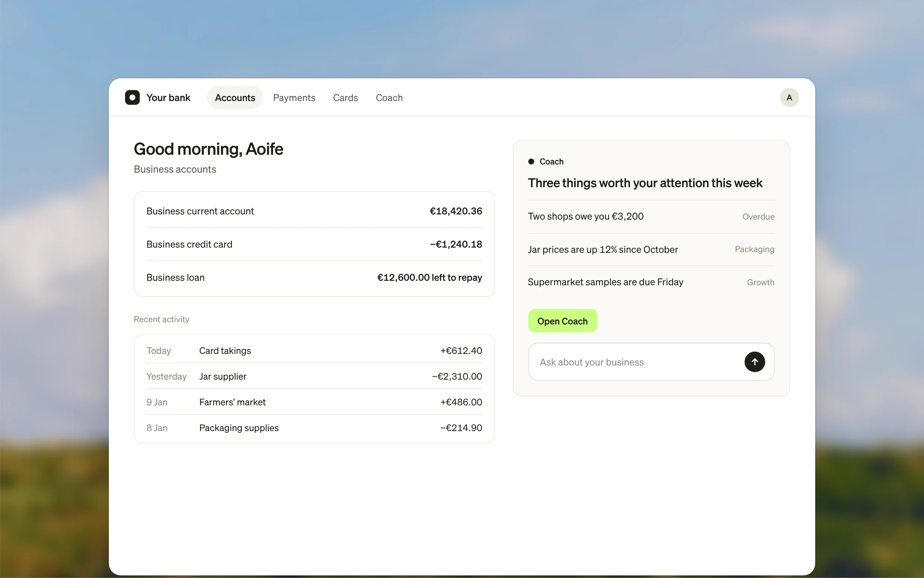The width and height of the screenshot is (924, 578).
Task: Click the Overdue tag
Action: 758,217
